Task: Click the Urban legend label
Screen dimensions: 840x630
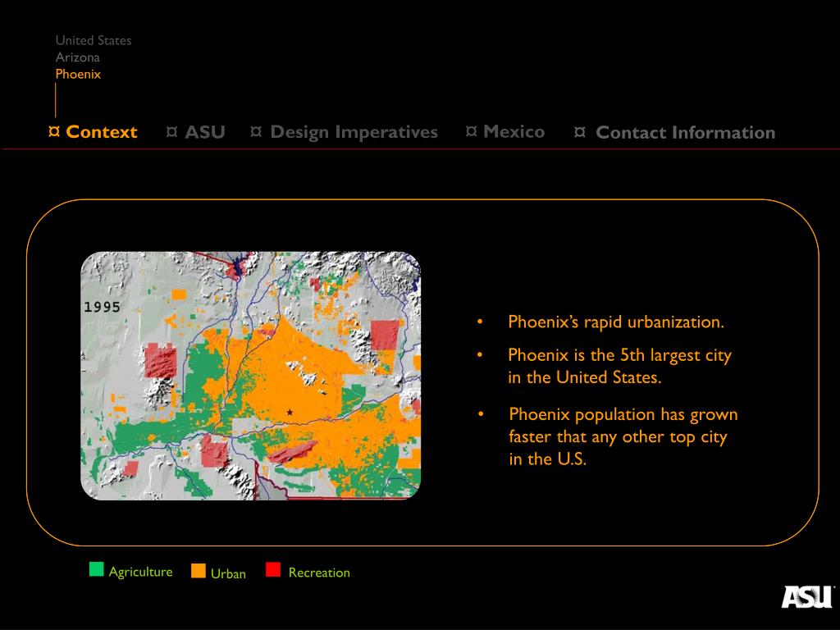Action: click(228, 573)
